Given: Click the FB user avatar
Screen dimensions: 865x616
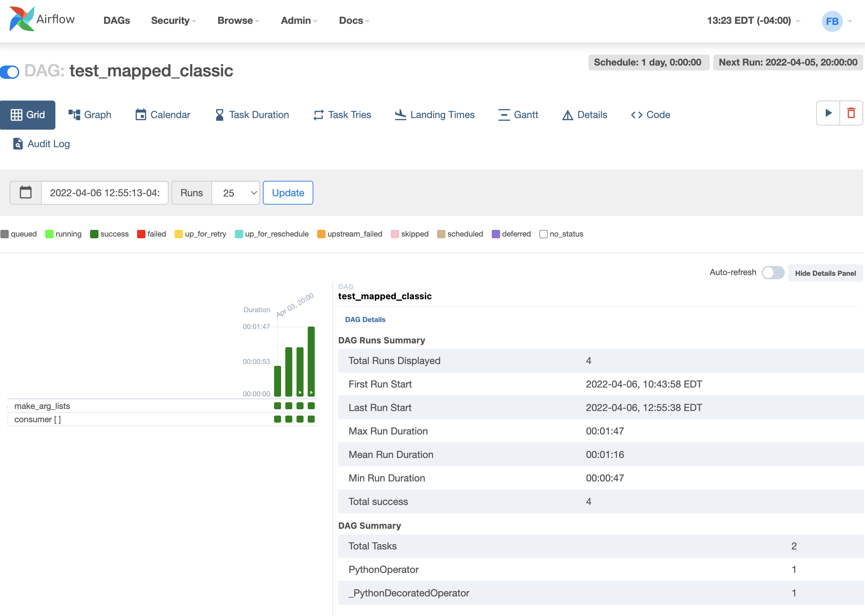Looking at the screenshot, I should tap(832, 21).
